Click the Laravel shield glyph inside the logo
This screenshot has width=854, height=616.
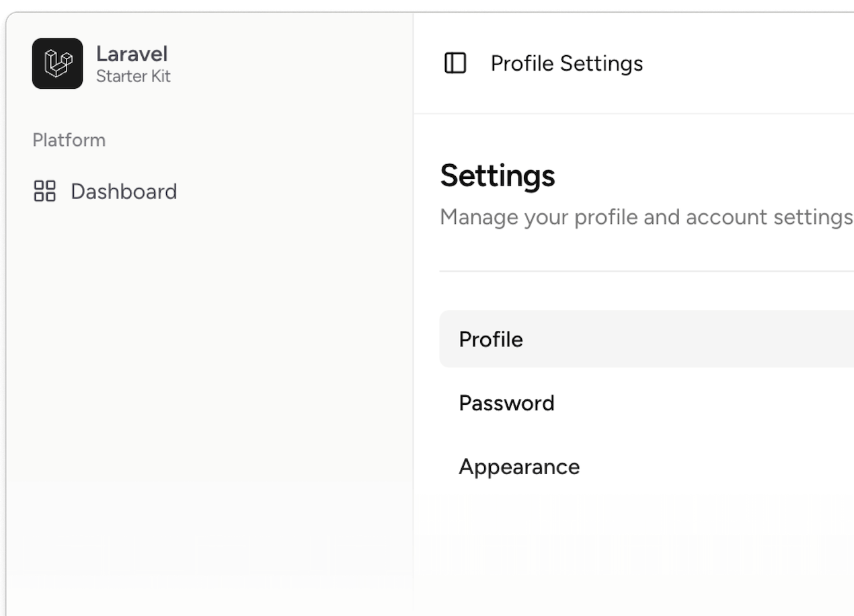point(58,64)
